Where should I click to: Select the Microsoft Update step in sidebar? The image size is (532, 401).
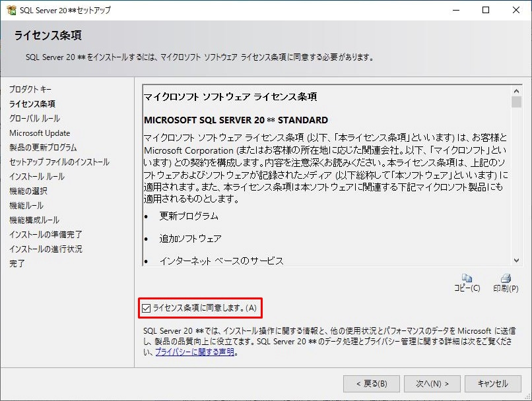[40, 133]
